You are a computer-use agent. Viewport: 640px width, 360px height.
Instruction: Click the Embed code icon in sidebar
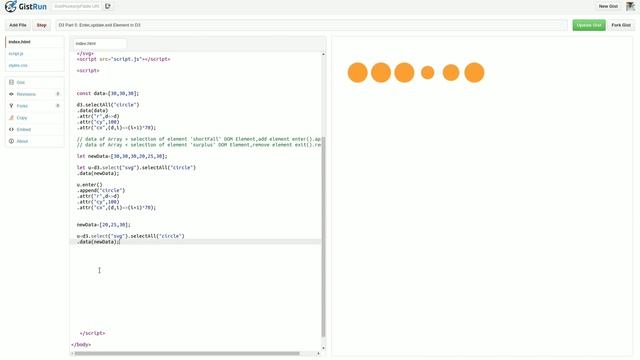pos(11,129)
